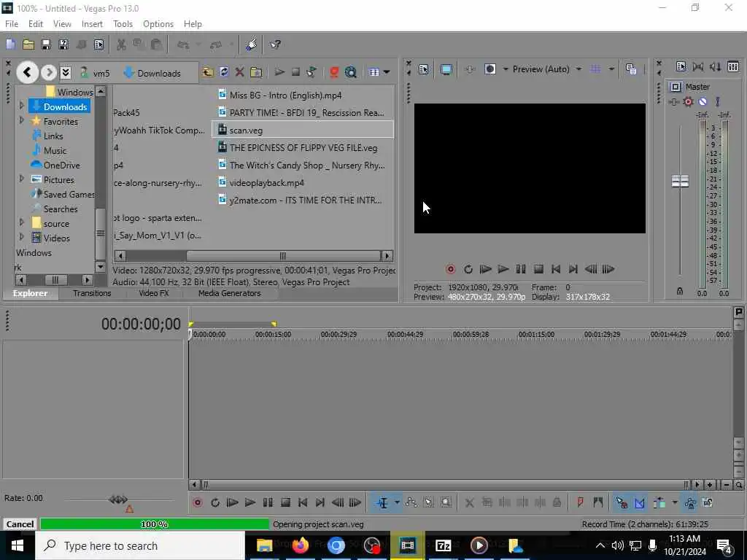This screenshot has height=560, width=747.
Task: Go forward with Explorer forward arrow
Action: point(48,72)
